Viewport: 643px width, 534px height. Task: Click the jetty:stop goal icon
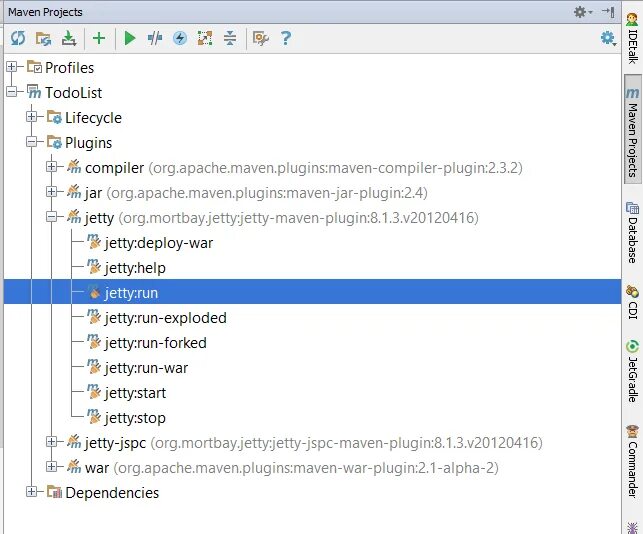94,417
